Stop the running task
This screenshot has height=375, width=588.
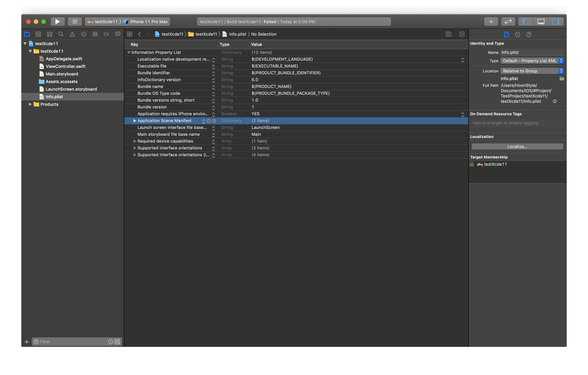coord(75,22)
